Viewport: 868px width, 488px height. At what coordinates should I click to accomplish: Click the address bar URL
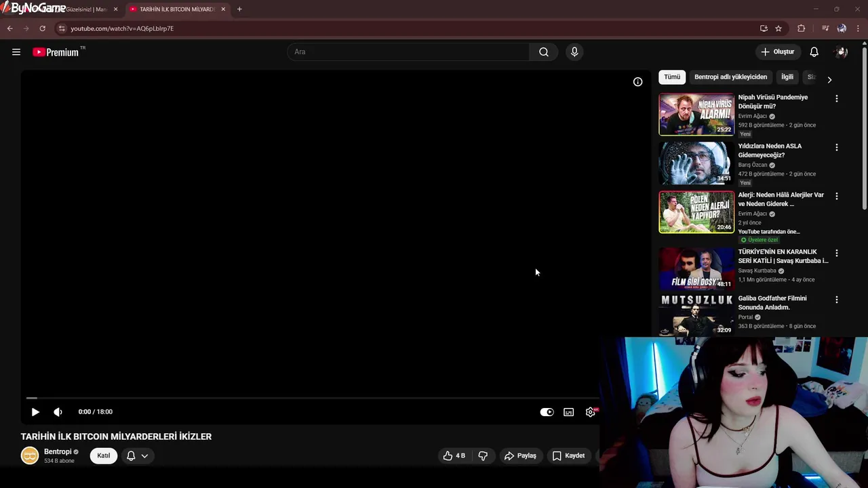(122, 28)
